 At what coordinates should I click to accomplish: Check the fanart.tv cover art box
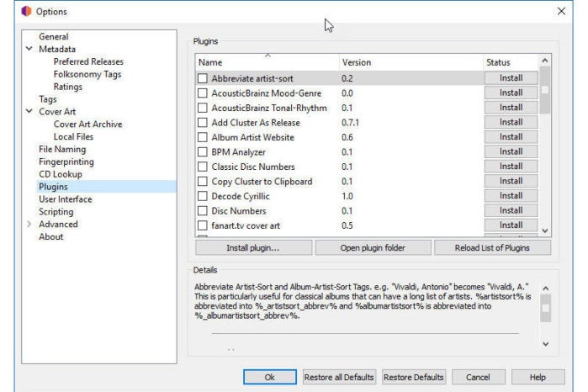[203, 225]
